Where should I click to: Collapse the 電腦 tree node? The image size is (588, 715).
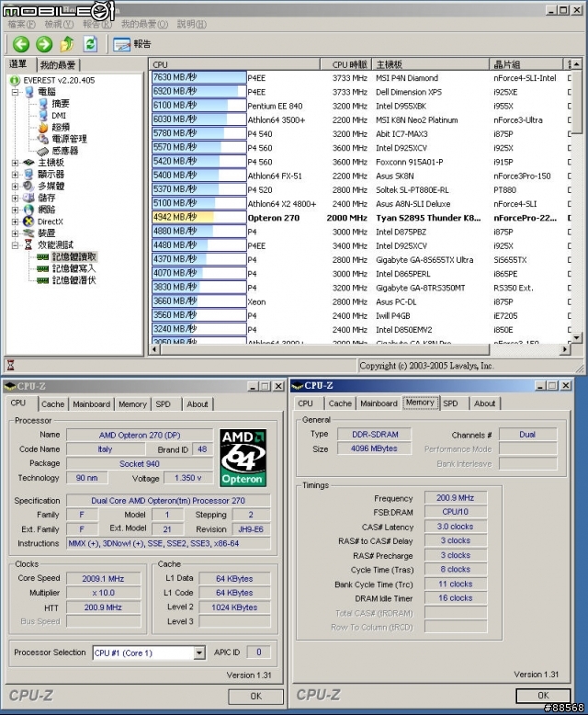15,92
